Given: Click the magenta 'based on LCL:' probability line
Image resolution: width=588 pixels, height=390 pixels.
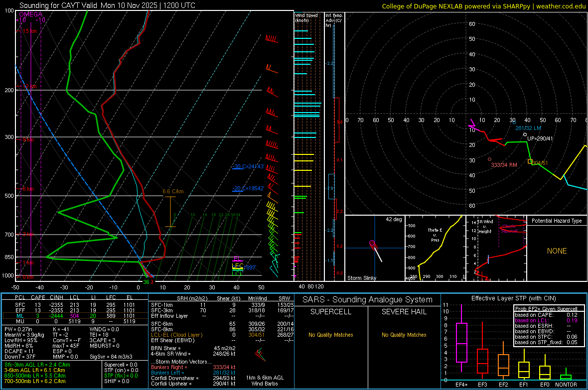Looking at the screenshot, I should point(546,320).
